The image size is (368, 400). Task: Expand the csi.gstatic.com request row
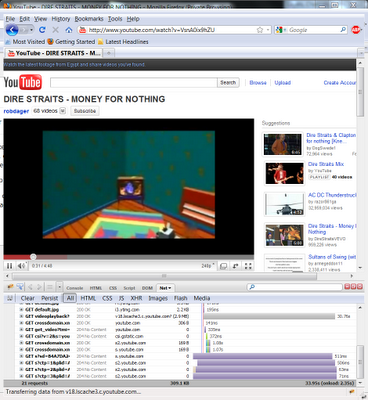pyautogui.click(x=21, y=336)
